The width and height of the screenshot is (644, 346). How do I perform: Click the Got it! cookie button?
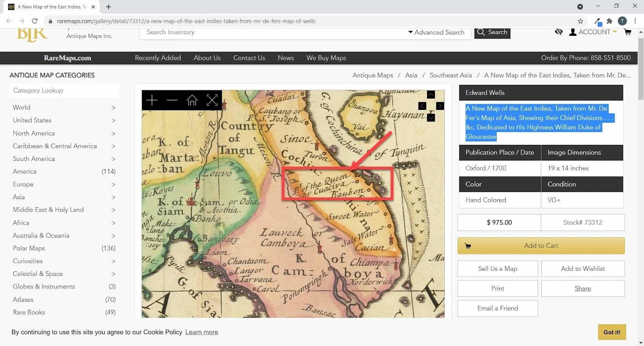coord(612,332)
